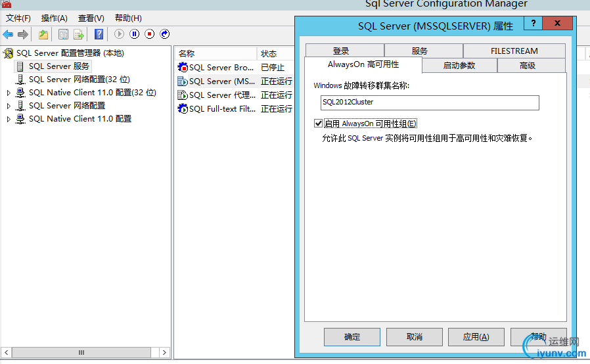Click the Export list toolbar icon
This screenshot has height=364, width=590.
[x=79, y=35]
